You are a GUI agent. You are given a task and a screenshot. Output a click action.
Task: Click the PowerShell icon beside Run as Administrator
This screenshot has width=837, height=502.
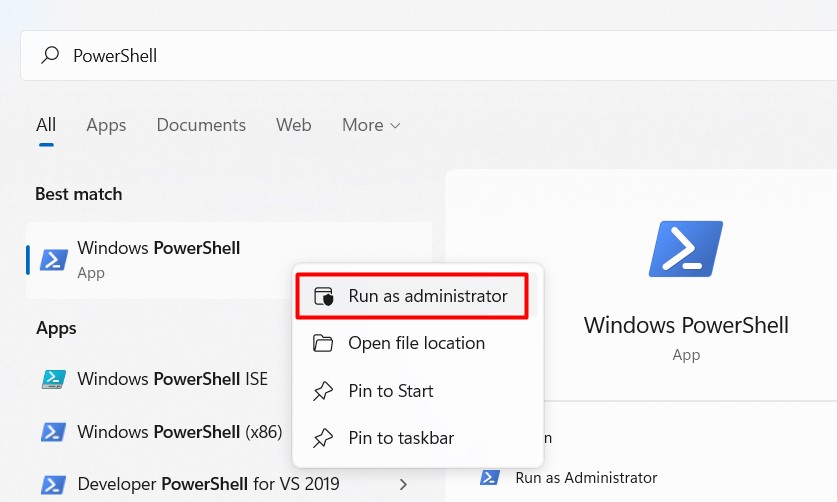tap(490, 477)
